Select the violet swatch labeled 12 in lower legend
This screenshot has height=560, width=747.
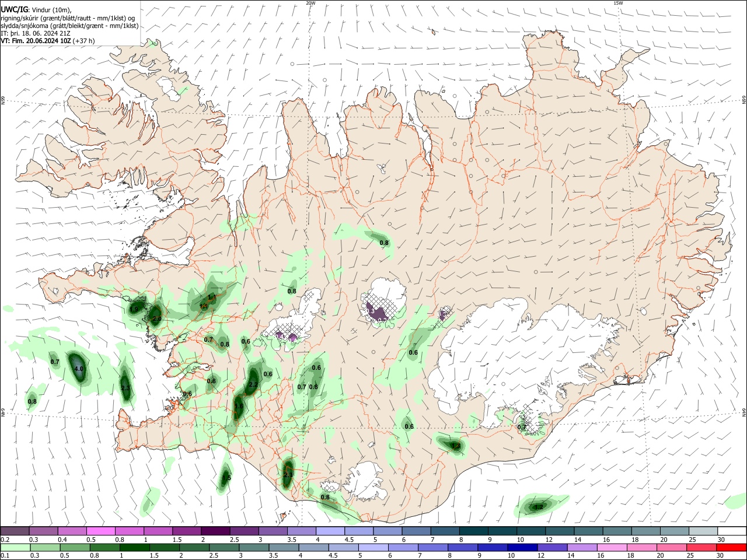click(x=551, y=547)
